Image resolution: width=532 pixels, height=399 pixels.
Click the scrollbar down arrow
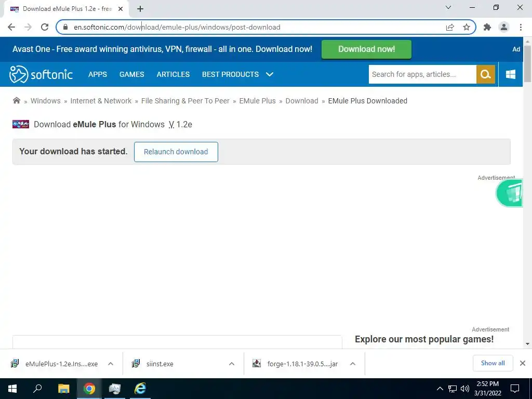click(x=527, y=344)
